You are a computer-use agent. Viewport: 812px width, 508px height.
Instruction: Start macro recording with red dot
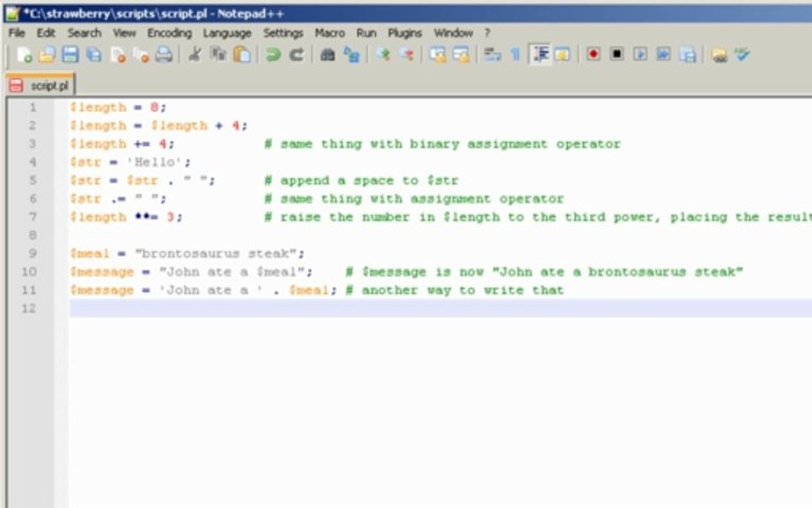point(593,54)
